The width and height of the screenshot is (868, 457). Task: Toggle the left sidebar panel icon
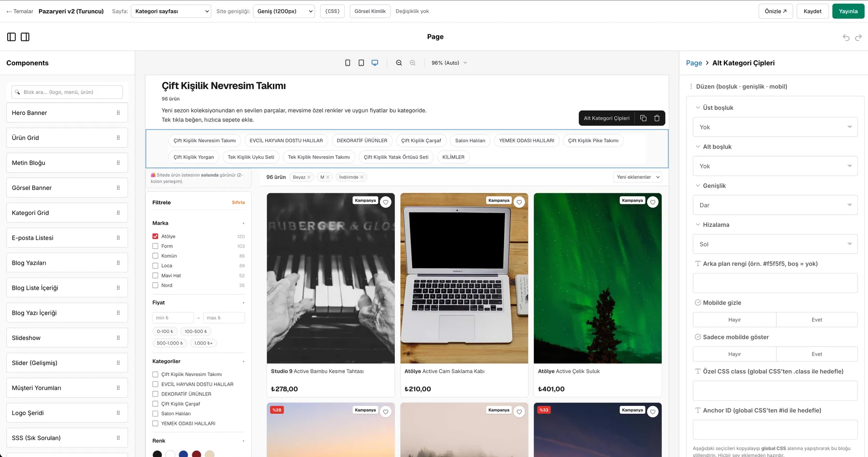[12, 37]
